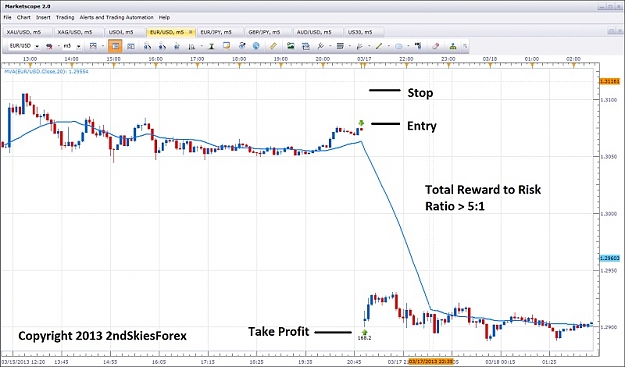Open the toolbar overflow options

pos(465,46)
